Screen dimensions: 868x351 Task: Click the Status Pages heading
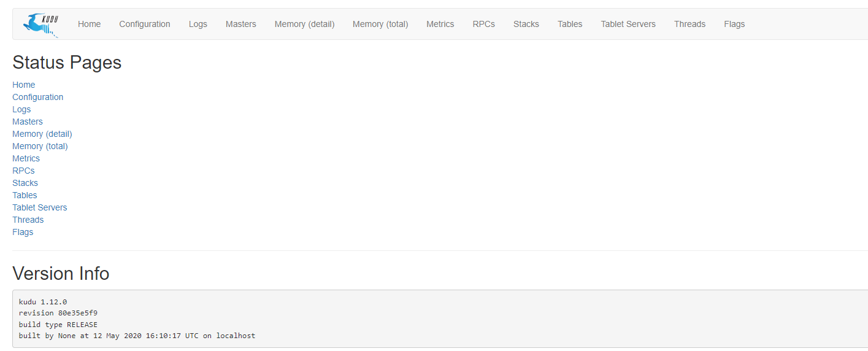pos(67,63)
